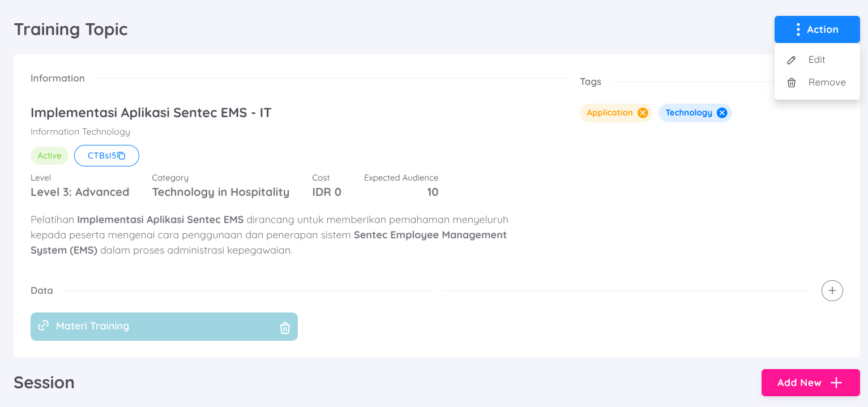This screenshot has width=868, height=407.
Task: Remove the Application tag via its X
Action: click(x=643, y=113)
